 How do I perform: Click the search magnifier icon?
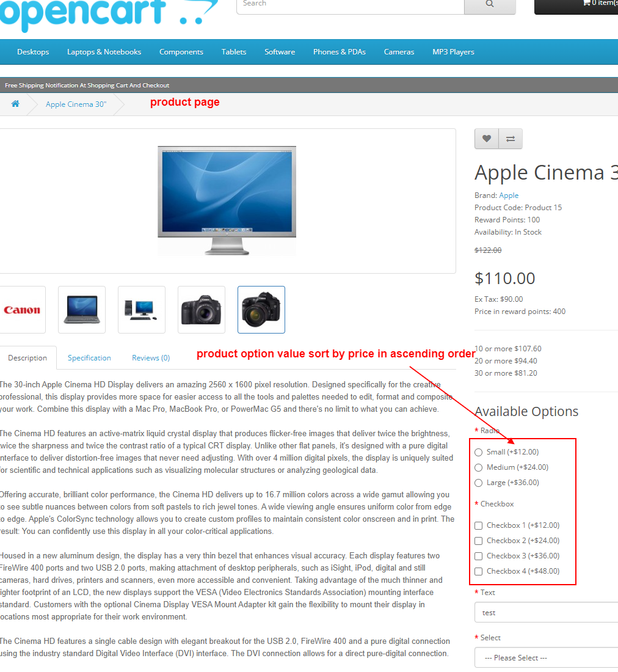coord(489,4)
